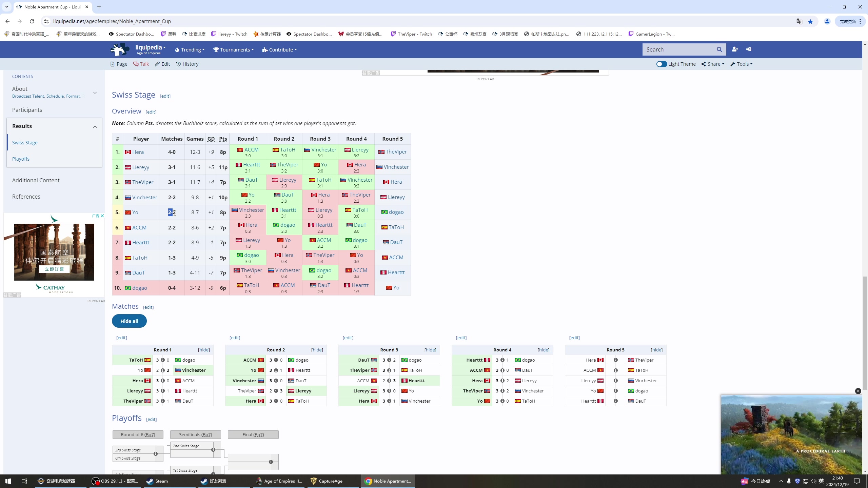Hide Round 1 matches
The height and width of the screenshot is (488, 868).
pos(204,350)
